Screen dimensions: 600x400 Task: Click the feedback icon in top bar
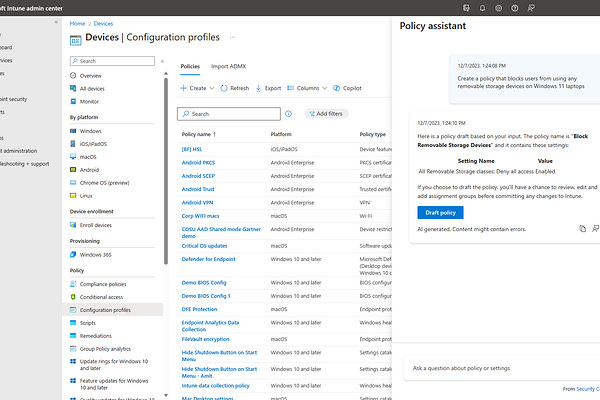click(x=531, y=8)
